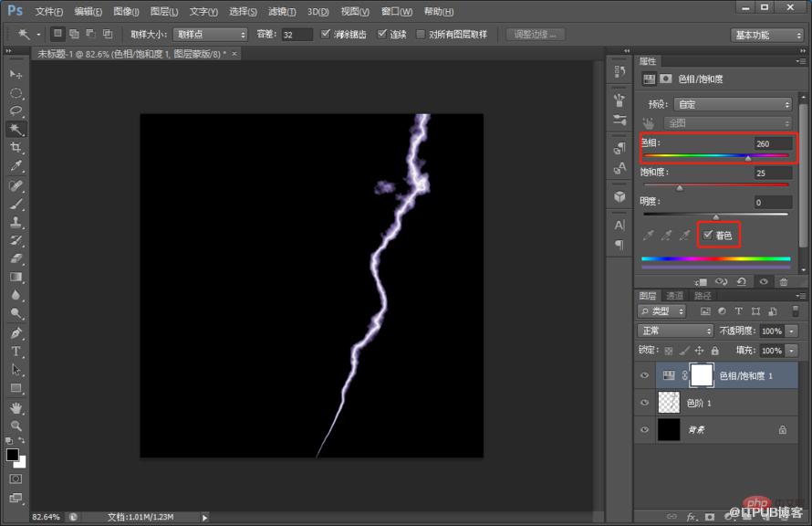Delete the adjustment layer via trash icon
The image size is (812, 526).
(x=784, y=281)
